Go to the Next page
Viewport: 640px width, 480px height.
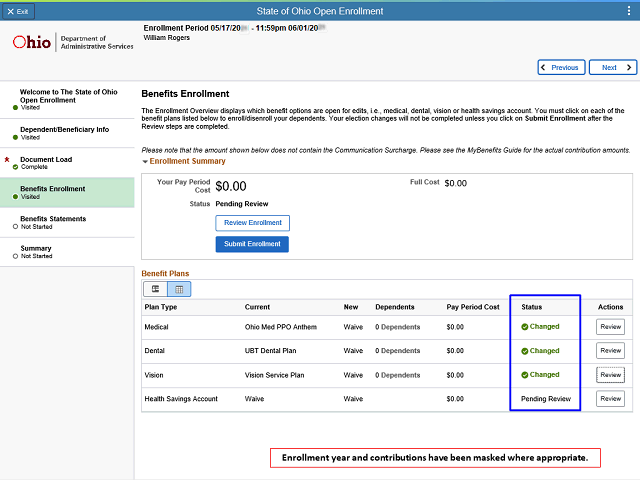click(613, 67)
